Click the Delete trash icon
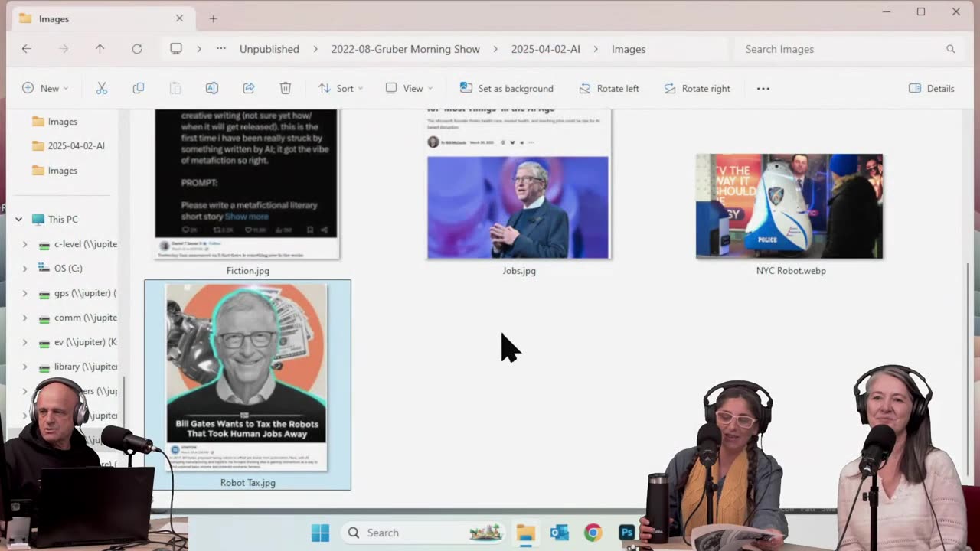This screenshot has width=980, height=551. [x=286, y=89]
